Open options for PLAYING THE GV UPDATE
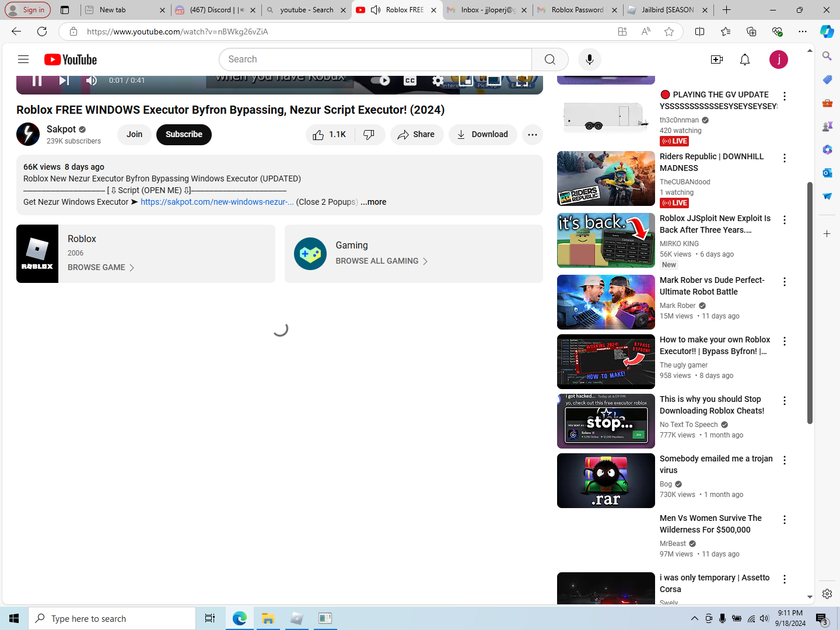Screen dimensions: 840x630 click(x=785, y=96)
